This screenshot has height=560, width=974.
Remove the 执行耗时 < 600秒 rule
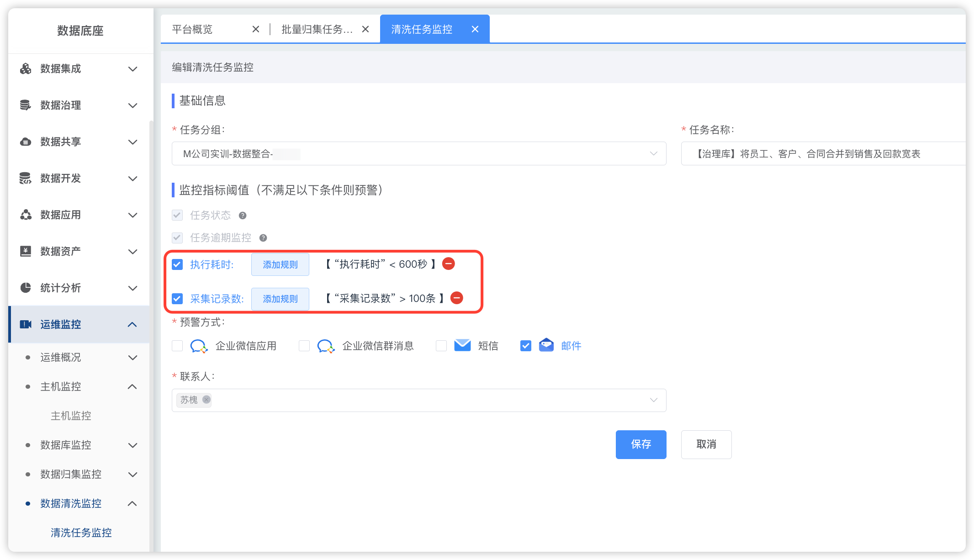click(449, 264)
